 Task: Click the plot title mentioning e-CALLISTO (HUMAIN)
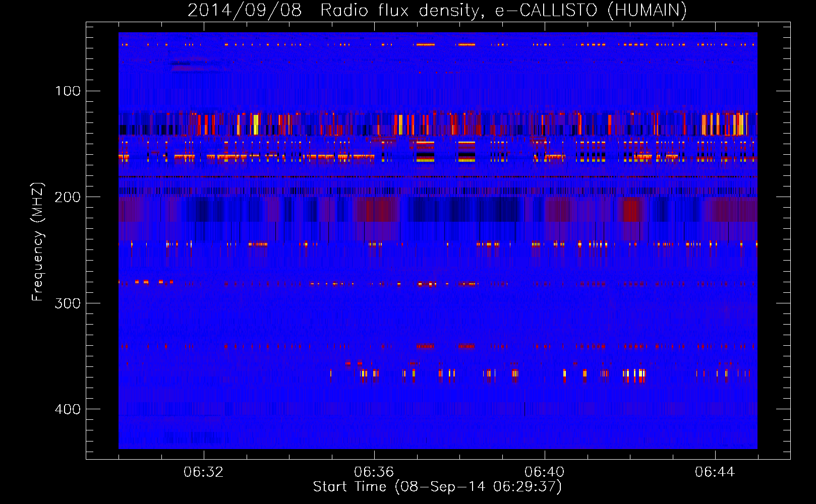point(437,10)
